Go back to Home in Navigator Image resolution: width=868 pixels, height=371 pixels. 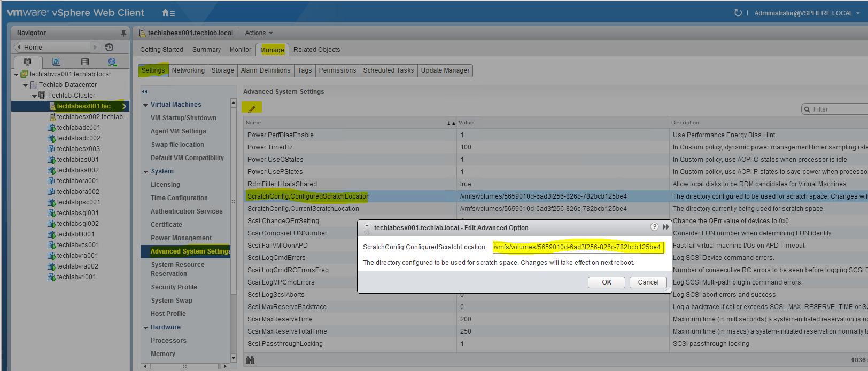click(x=52, y=47)
